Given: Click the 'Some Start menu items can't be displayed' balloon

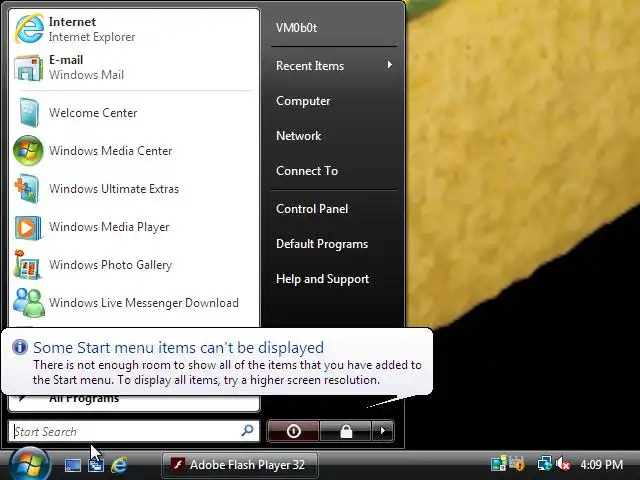Looking at the screenshot, I should pos(217,361).
